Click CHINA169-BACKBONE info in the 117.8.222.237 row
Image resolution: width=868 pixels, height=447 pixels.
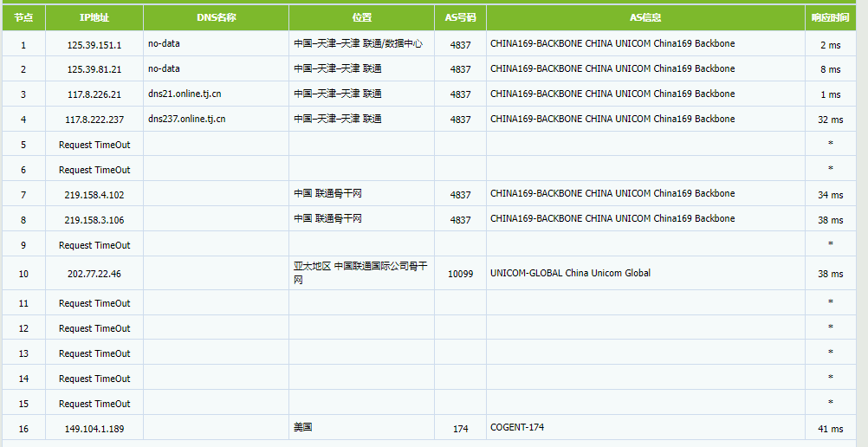tap(612, 119)
